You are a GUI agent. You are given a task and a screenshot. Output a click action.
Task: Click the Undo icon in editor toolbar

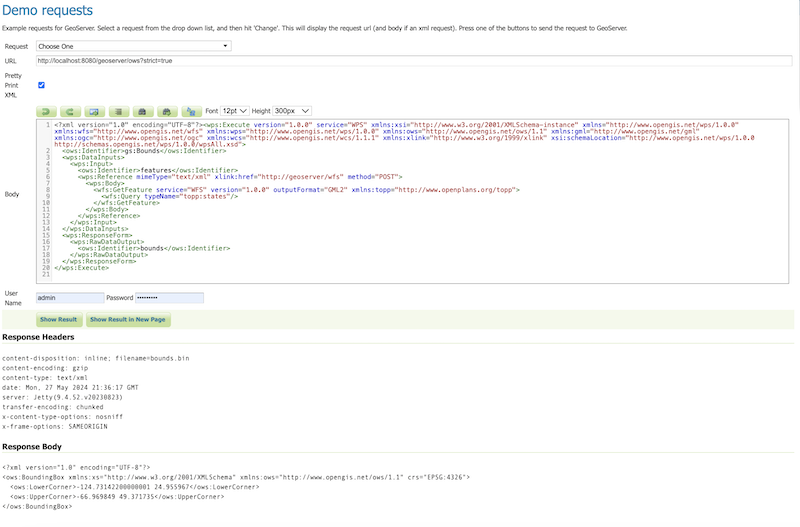tap(46, 111)
